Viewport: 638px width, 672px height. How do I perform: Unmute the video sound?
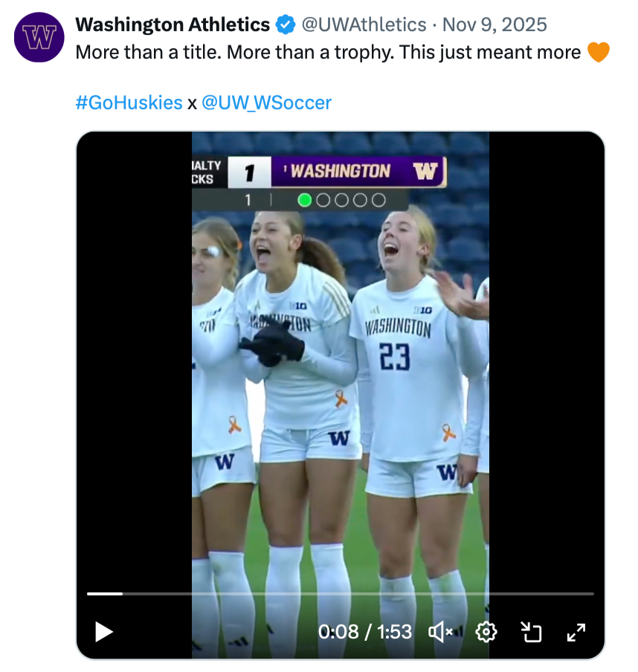[x=441, y=632]
